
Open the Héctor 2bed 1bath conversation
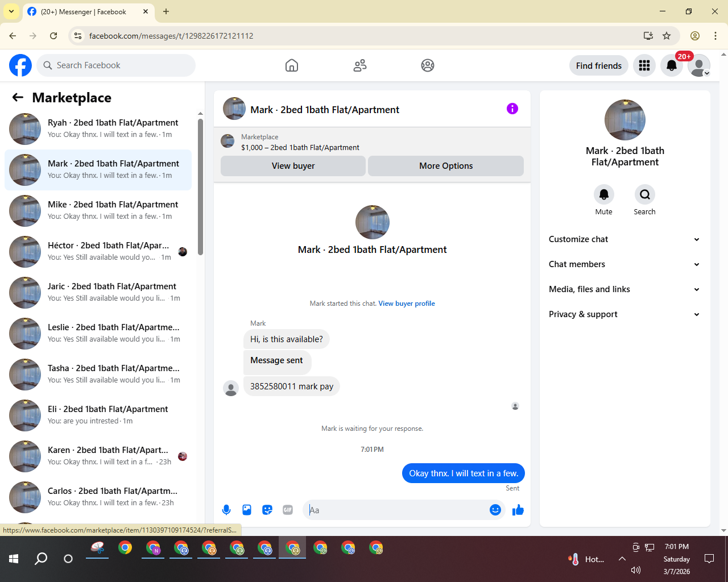coord(98,252)
